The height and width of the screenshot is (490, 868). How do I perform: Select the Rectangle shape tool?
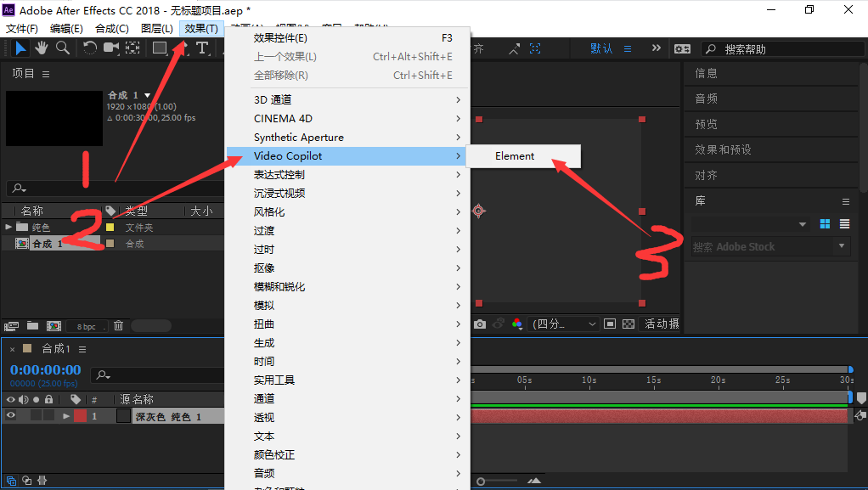pyautogui.click(x=160, y=48)
